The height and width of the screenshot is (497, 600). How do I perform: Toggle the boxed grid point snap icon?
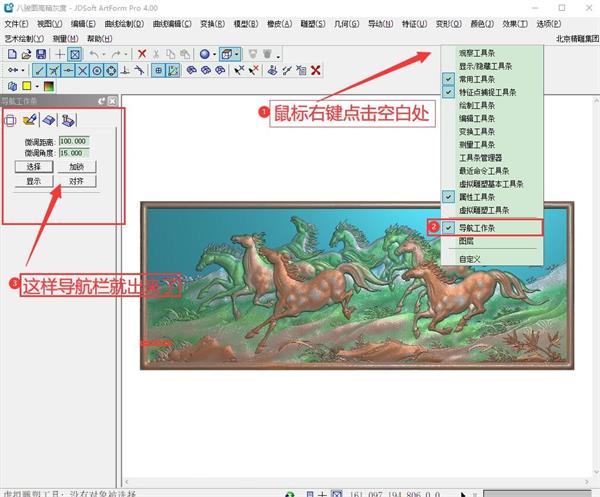coord(158,70)
